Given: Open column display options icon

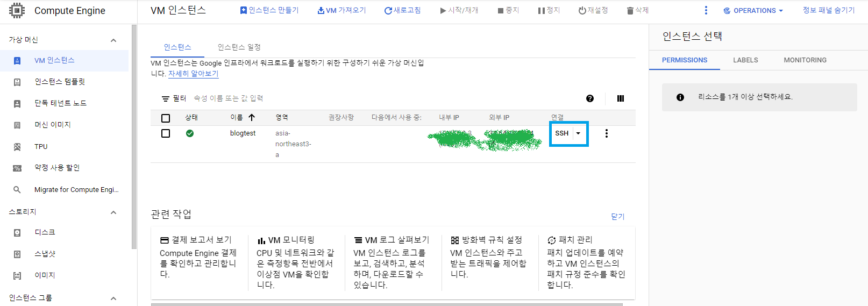Looking at the screenshot, I should [x=621, y=98].
